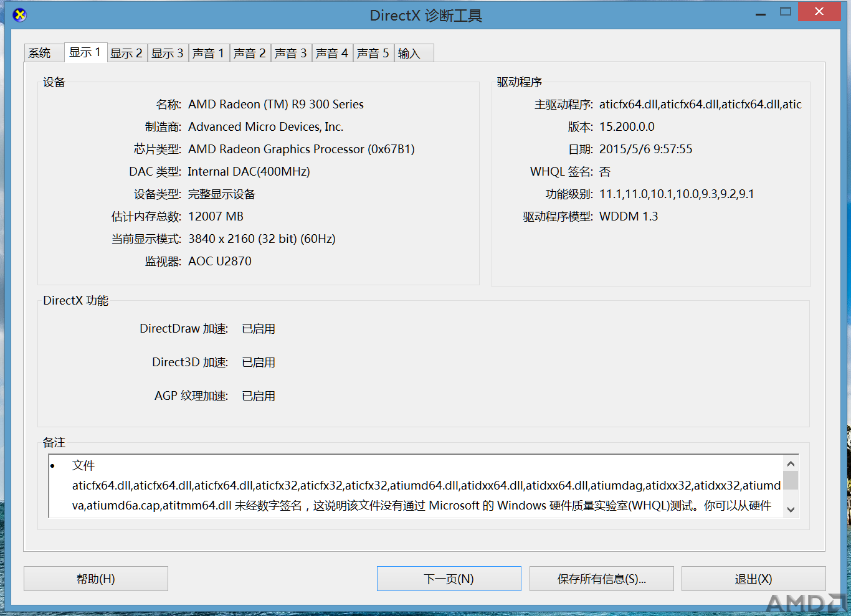Click driver model WDDM 1.3

(x=629, y=217)
